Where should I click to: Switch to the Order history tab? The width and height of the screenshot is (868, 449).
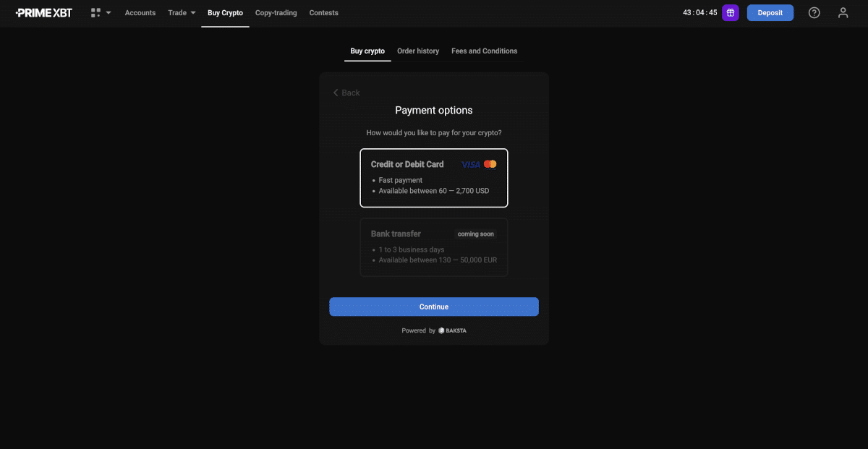(418, 51)
